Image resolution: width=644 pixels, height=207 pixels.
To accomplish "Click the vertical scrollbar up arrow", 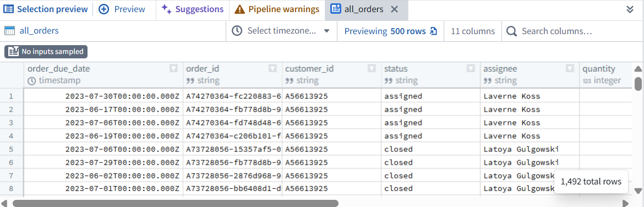I will pyautogui.click(x=638, y=69).
